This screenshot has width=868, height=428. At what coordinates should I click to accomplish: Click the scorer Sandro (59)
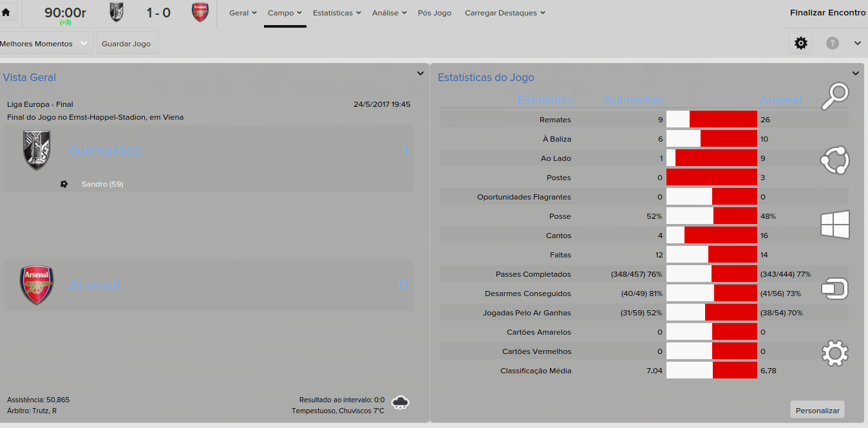click(x=102, y=184)
